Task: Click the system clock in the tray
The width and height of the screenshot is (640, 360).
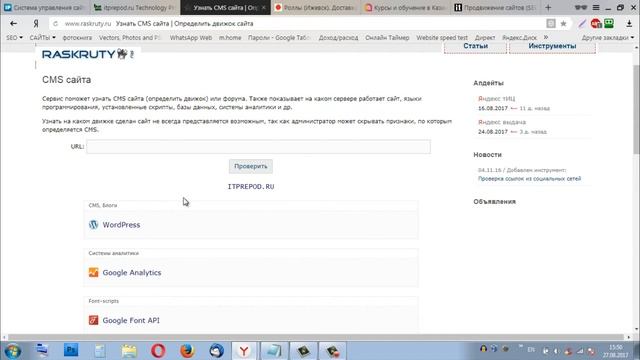Action: click(616, 351)
